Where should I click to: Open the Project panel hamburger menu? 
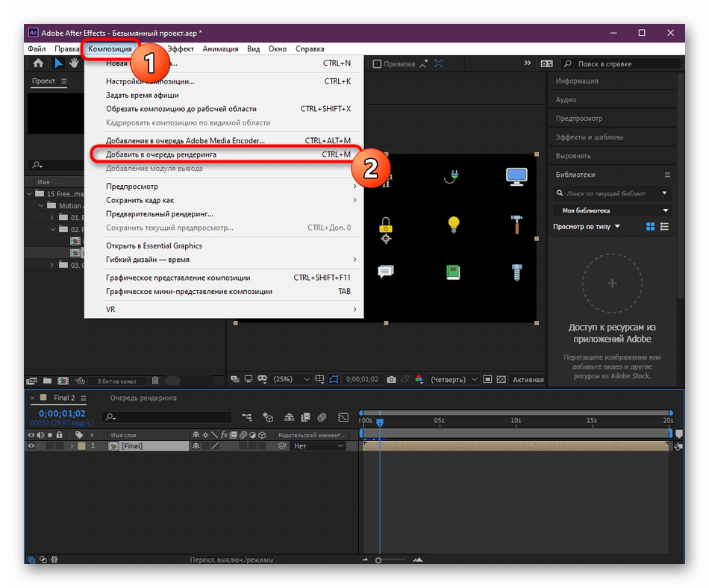point(63,81)
